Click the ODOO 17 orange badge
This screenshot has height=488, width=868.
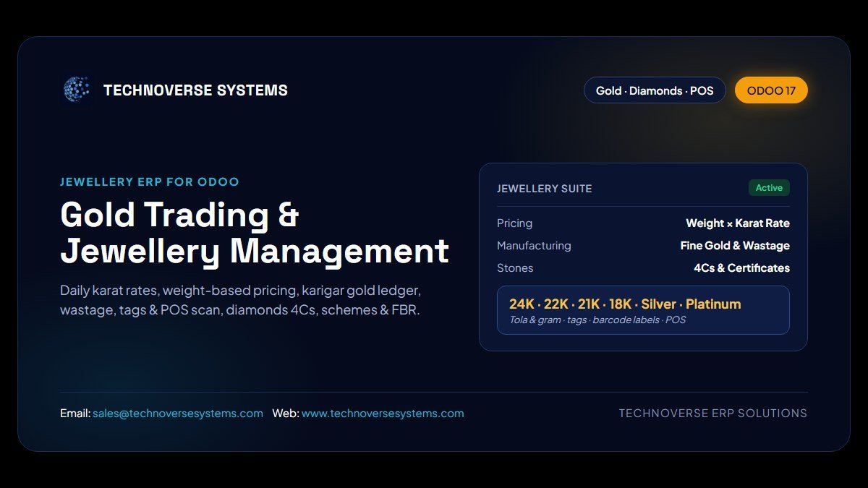(x=771, y=90)
